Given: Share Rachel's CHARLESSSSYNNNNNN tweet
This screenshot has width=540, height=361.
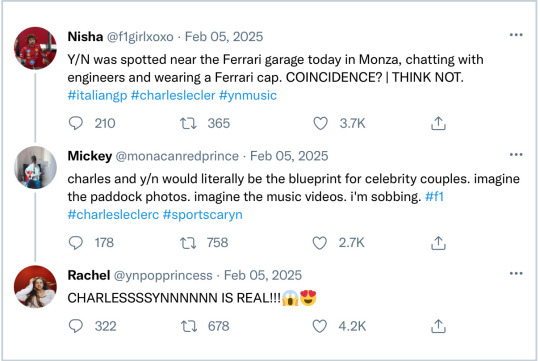Looking at the screenshot, I should [438, 326].
